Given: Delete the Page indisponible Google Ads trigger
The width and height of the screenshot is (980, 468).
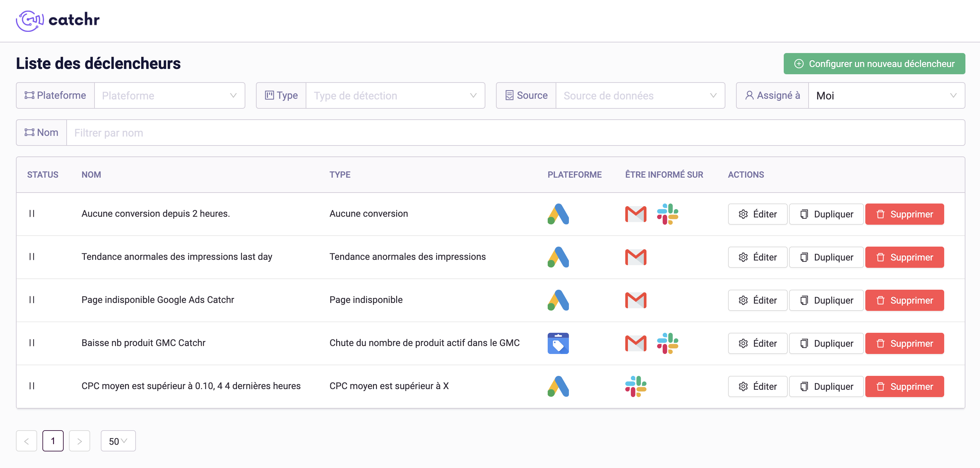Looking at the screenshot, I should [905, 300].
